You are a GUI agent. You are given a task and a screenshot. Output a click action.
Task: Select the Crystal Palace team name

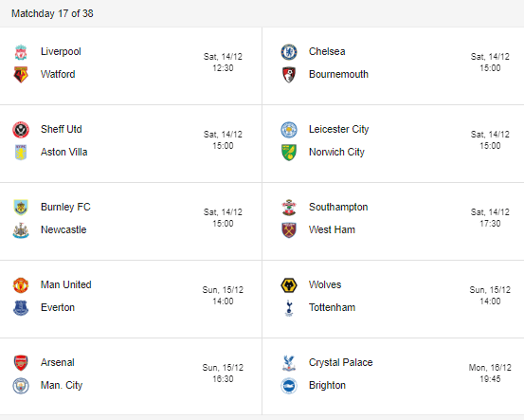[340, 362]
